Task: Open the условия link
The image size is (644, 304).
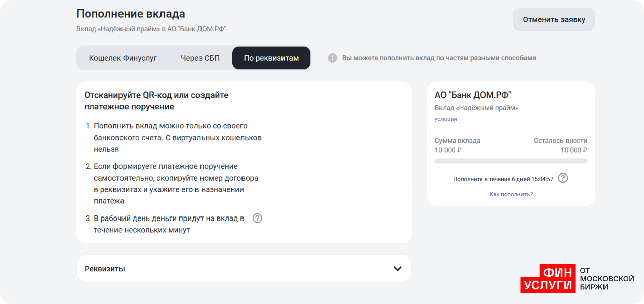Action: 446,119
